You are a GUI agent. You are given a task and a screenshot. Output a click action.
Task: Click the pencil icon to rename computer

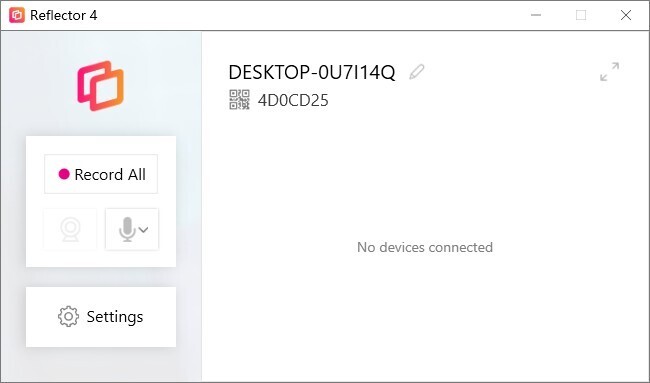pos(417,72)
